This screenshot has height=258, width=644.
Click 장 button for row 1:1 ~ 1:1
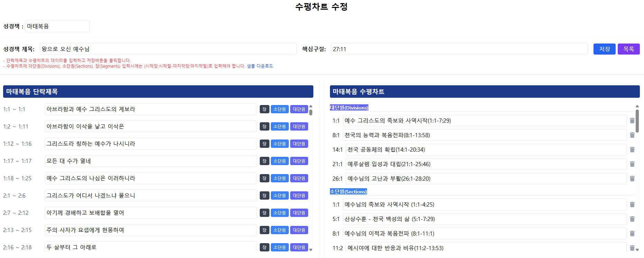264,109
